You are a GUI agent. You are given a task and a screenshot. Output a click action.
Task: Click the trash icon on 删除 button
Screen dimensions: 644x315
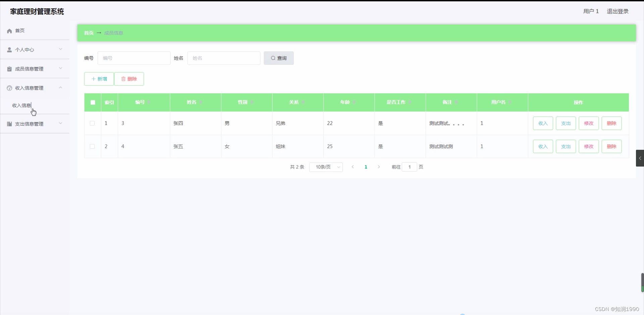click(x=124, y=79)
